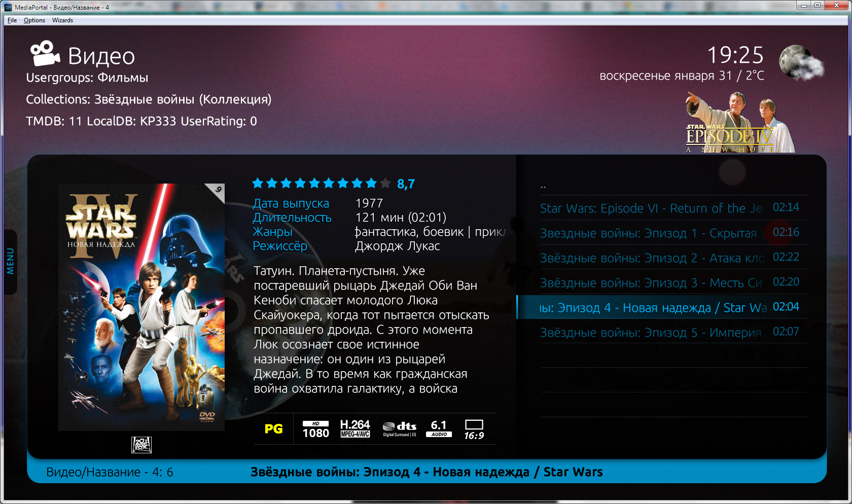The image size is (852, 504).
Task: Click the 02:07 runtime of Эпизод 5
Action: [786, 332]
